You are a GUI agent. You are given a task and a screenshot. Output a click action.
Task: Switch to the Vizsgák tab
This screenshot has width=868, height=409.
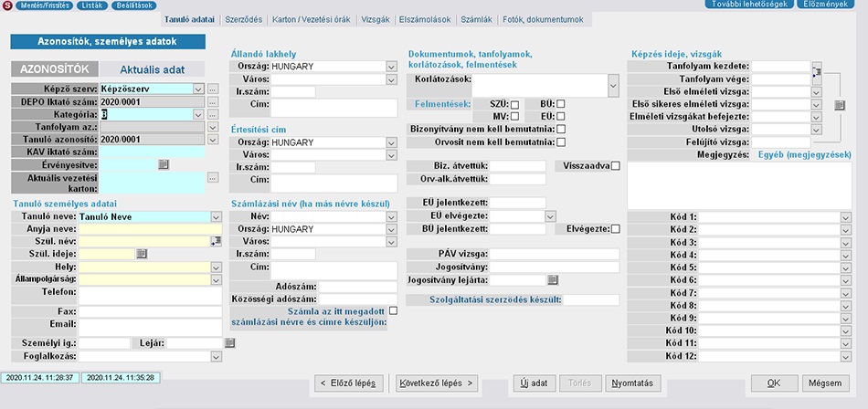pos(375,19)
